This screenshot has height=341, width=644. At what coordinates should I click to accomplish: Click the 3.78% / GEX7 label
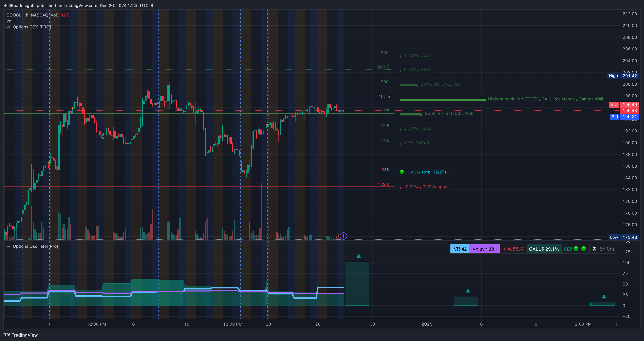(418, 70)
